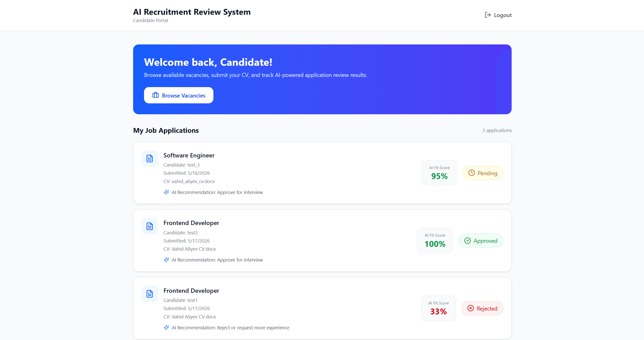Click sparkle icon in Software Engineer AI Recommendation
Viewport: 644px width, 340px height.
[x=166, y=192]
